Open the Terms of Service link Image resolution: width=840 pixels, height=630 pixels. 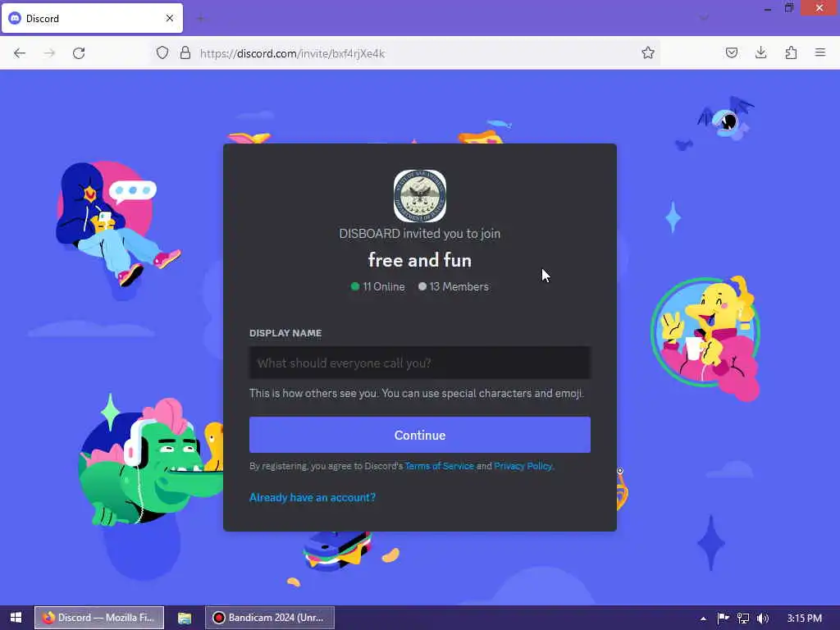click(440, 466)
